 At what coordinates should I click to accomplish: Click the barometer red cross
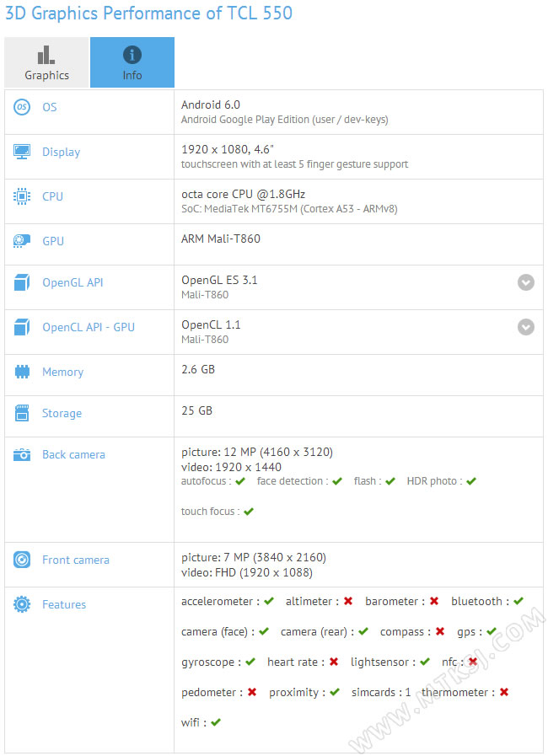pos(433,601)
